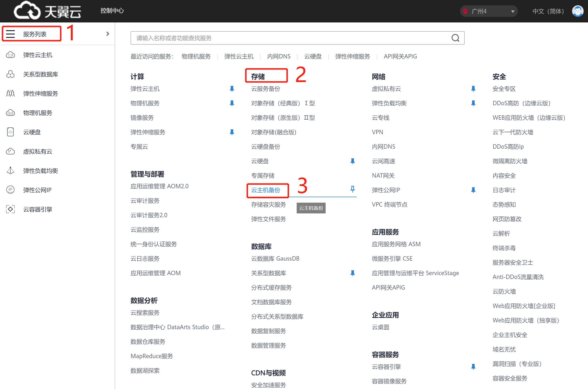Open 对象存储(融合版) service link
The height and width of the screenshot is (389, 588).
[x=274, y=132]
